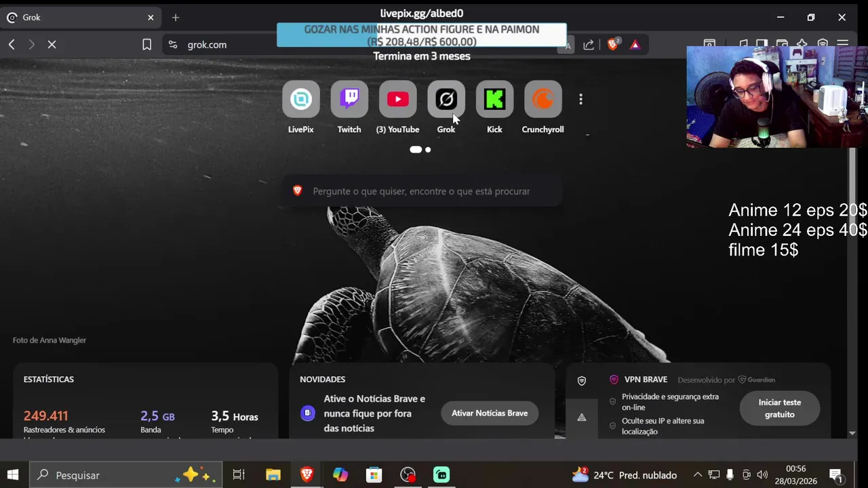This screenshot has width=868, height=488.
Task: Open the Grok shortcut tile
Action: coord(446,100)
